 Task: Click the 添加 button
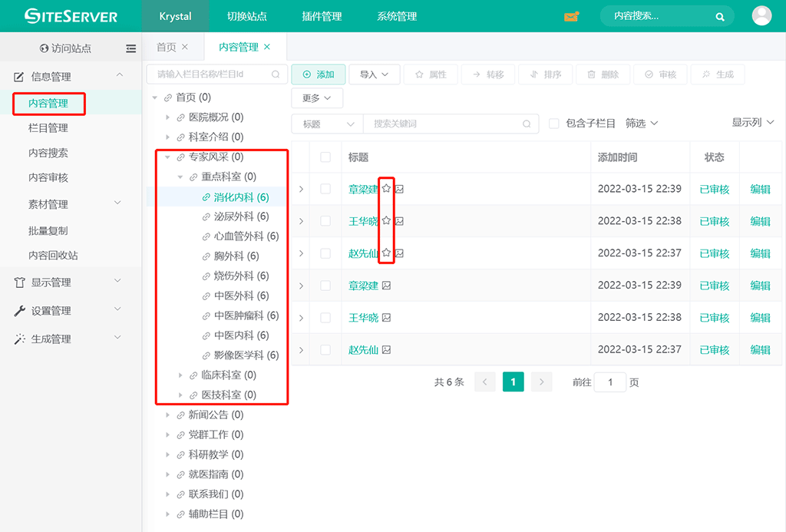[318, 74]
